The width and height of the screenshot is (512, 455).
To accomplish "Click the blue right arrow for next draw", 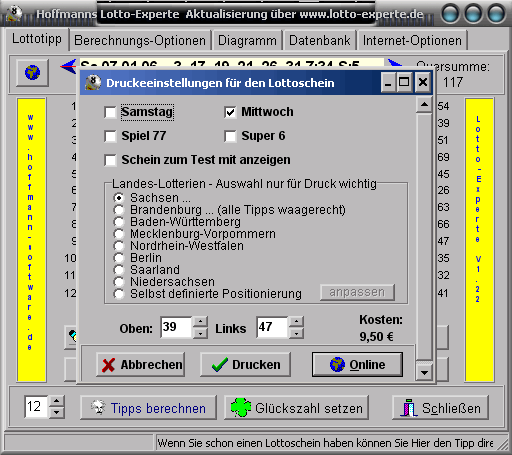I will (394, 63).
